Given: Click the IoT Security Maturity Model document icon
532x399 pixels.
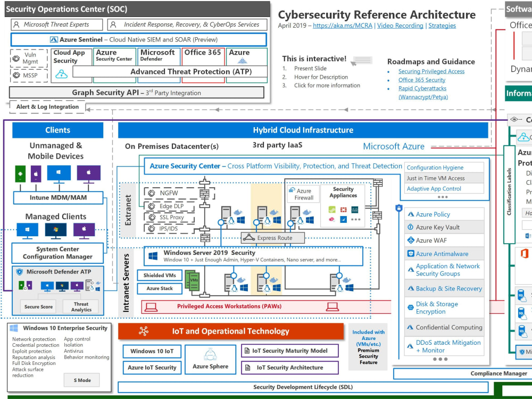Looking at the screenshot, I should coord(247,351).
